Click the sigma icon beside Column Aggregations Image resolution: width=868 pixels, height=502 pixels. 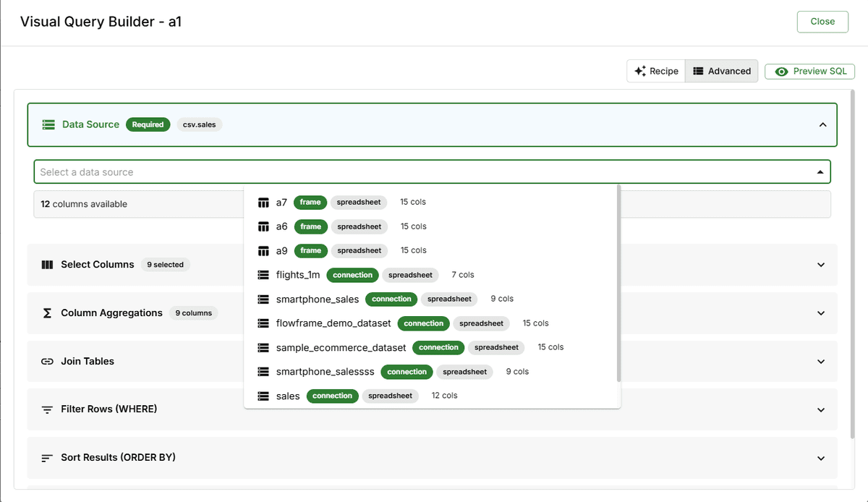[46, 312]
